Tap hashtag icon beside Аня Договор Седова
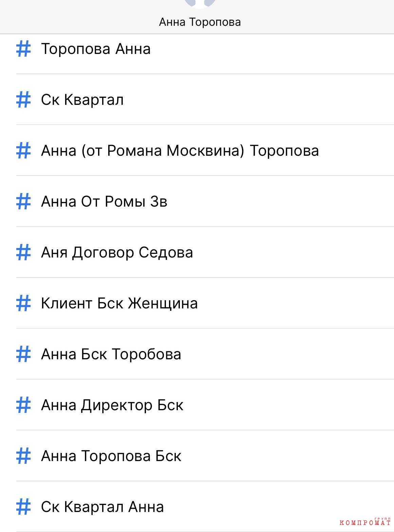The width and height of the screenshot is (394, 532). [x=23, y=252]
